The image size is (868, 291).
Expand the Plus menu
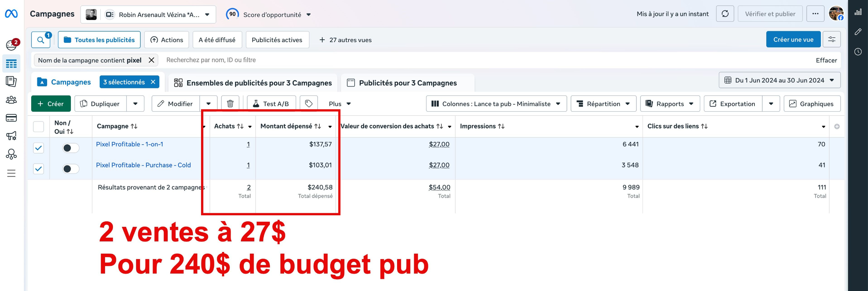[339, 104]
